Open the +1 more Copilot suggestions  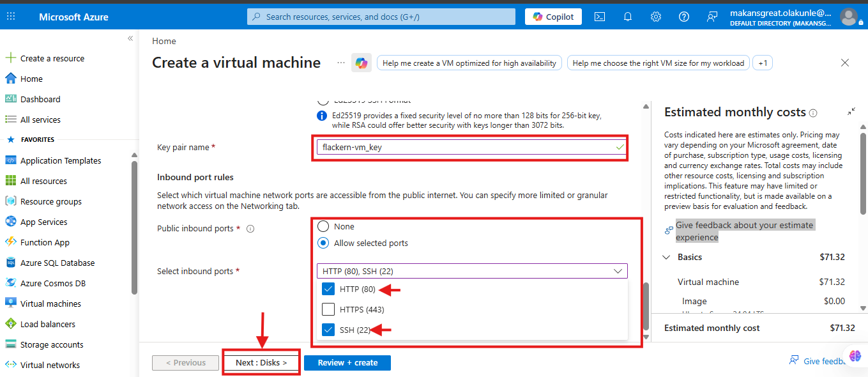tap(763, 63)
